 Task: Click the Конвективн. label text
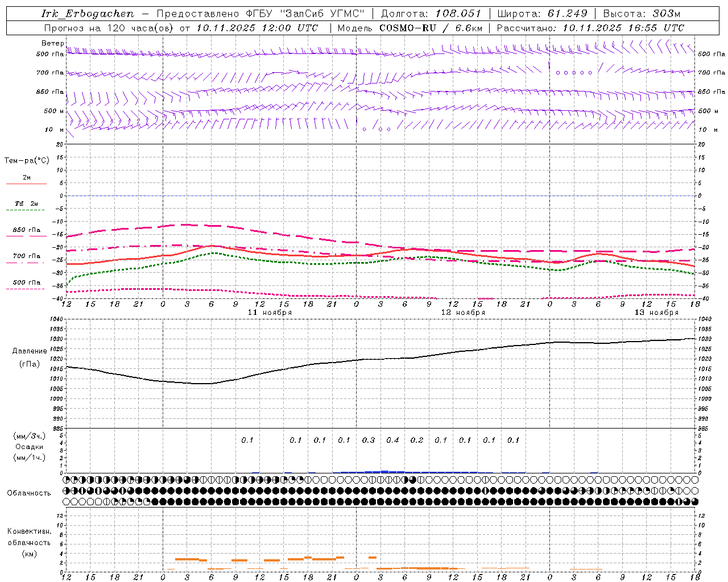tap(29, 531)
